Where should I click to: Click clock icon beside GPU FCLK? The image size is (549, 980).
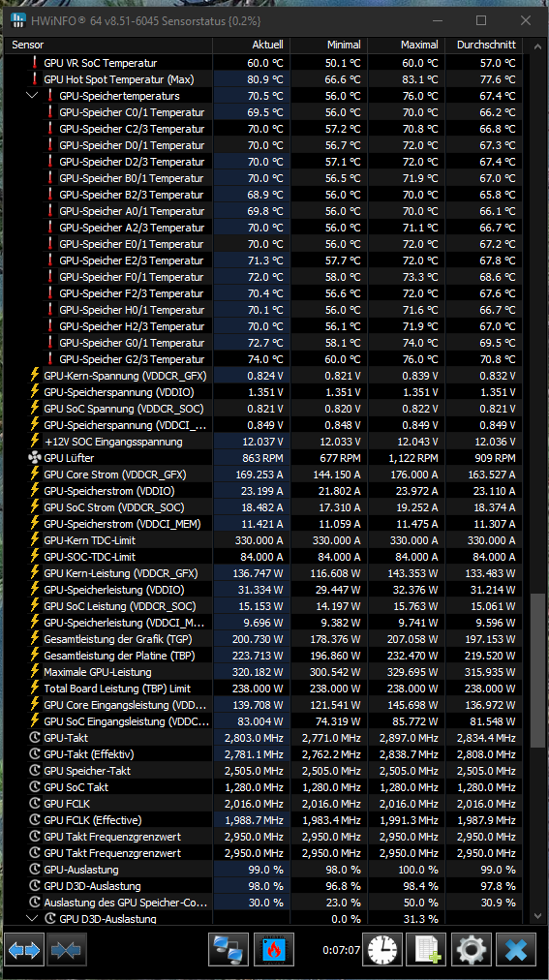tap(35, 804)
